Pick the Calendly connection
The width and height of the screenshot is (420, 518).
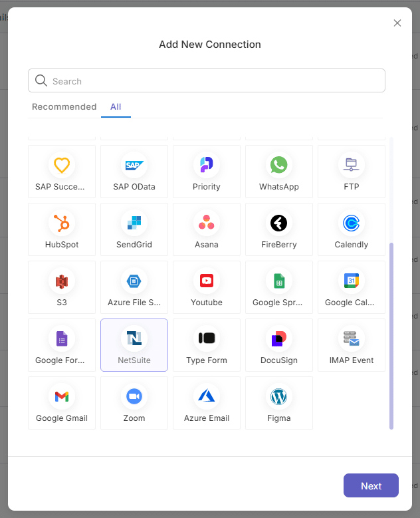click(x=352, y=229)
